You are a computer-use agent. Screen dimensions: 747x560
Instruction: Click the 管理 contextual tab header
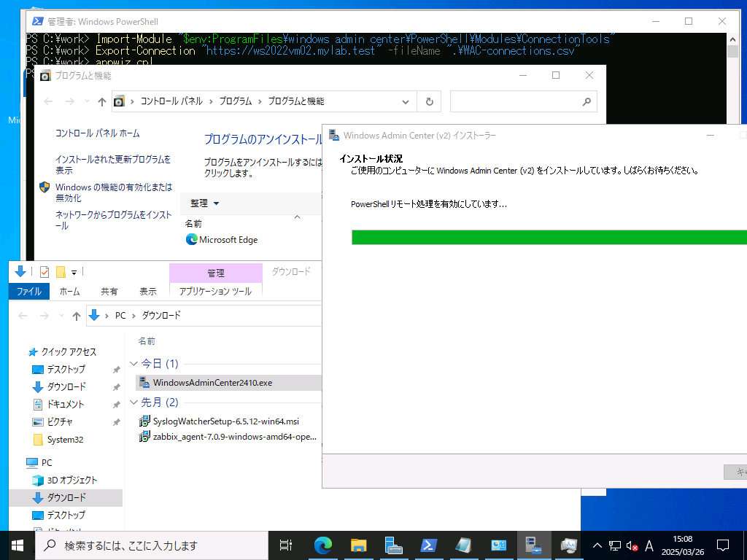pos(215,273)
